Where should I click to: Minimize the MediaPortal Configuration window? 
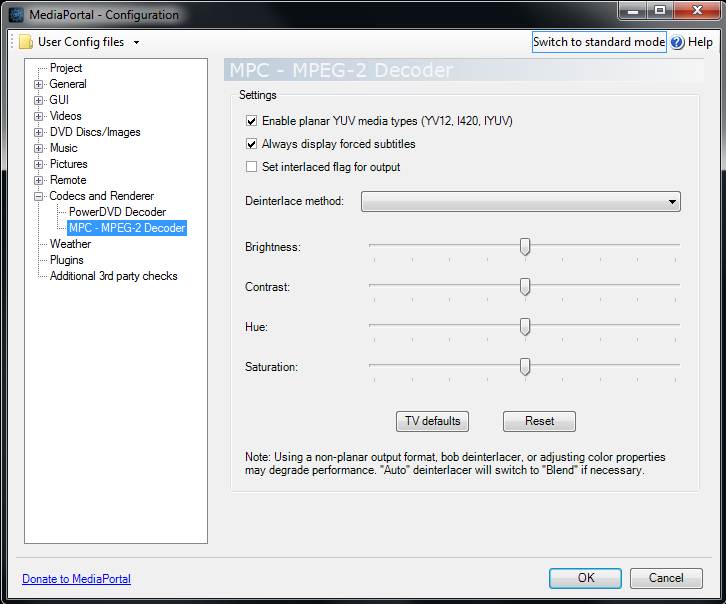coord(632,11)
